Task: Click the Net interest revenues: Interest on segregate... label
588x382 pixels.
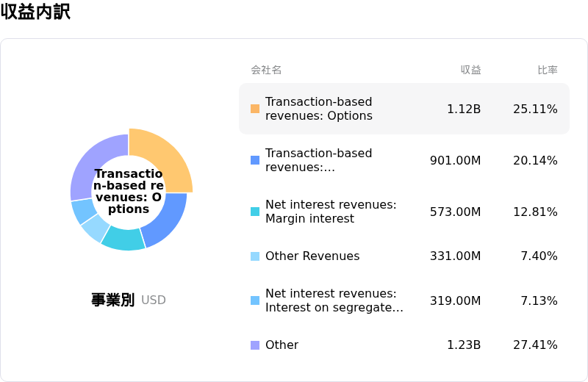Action: point(334,300)
